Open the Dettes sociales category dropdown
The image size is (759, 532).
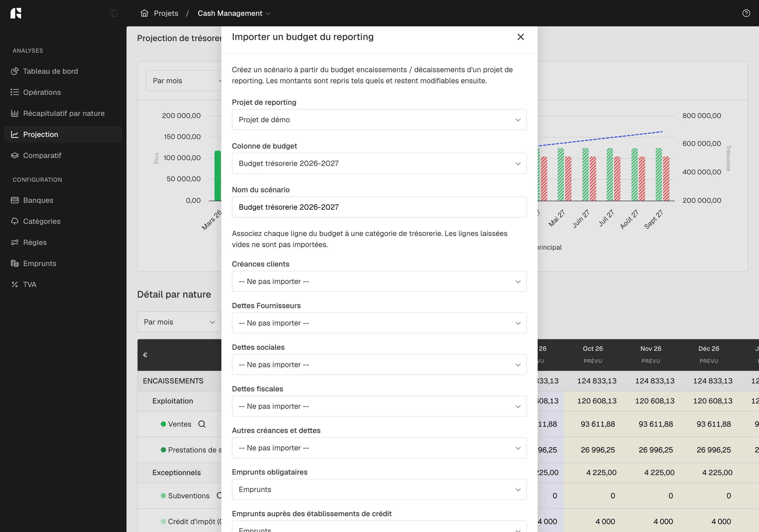point(379,364)
